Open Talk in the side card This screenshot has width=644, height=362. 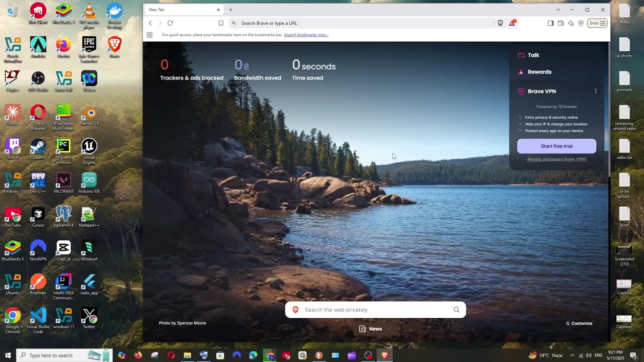point(528,55)
